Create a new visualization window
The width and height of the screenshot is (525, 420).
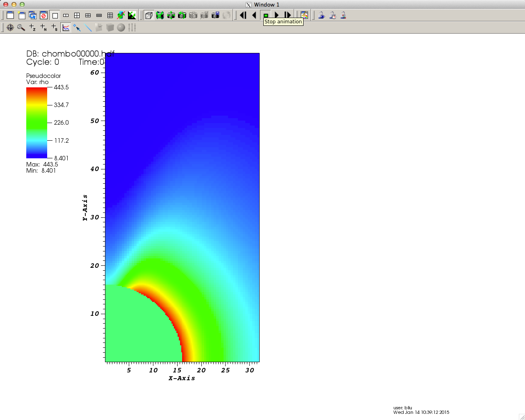[10, 15]
